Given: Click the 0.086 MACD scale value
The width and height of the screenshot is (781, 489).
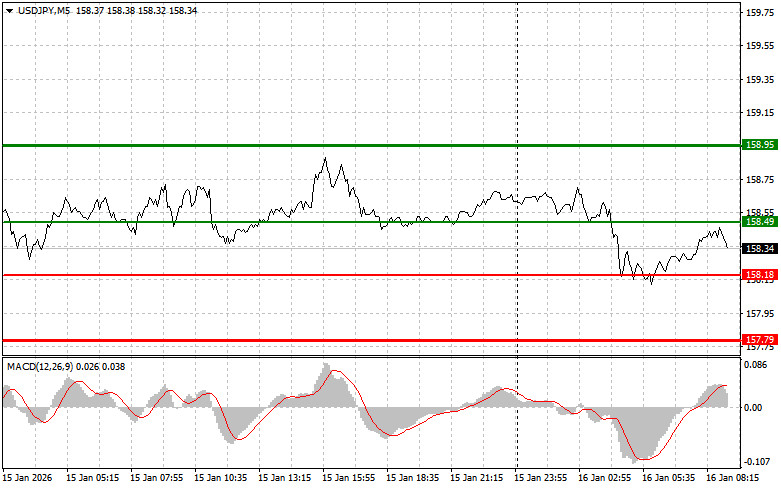Looking at the screenshot, I should pos(756,365).
